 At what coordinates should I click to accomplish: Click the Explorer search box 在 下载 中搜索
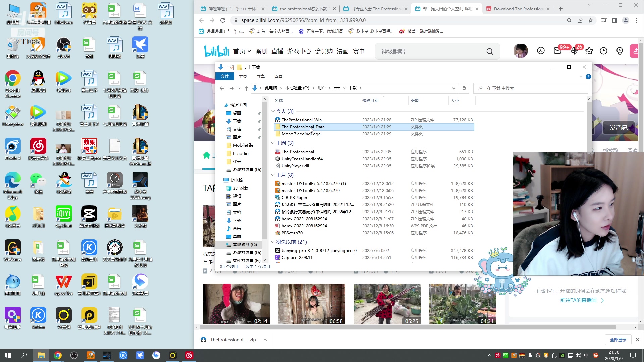tap(531, 88)
